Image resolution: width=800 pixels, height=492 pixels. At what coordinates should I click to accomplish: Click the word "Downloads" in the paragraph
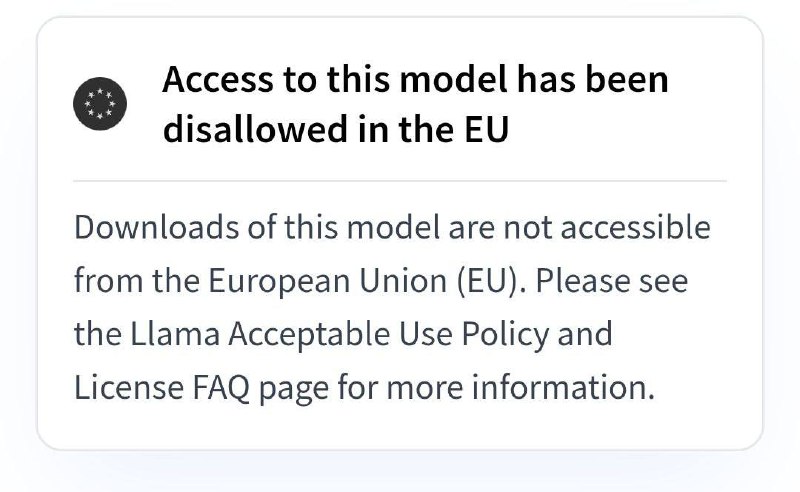click(x=157, y=228)
